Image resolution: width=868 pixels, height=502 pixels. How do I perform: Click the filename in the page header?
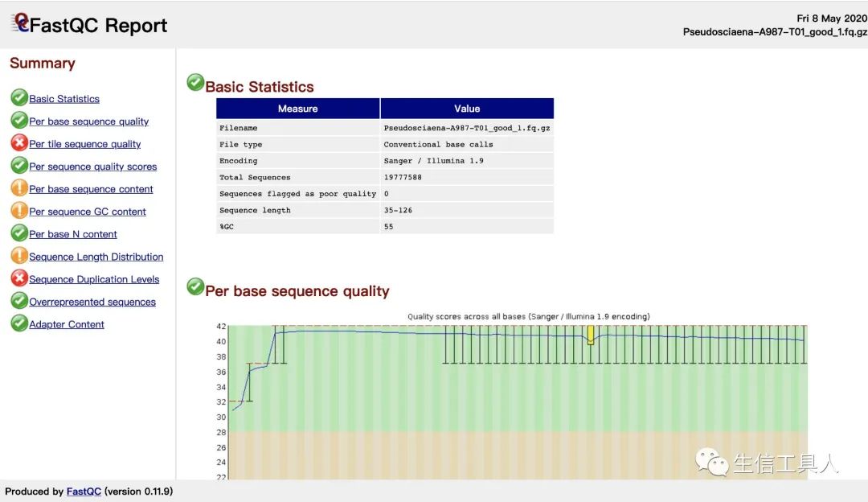coord(775,32)
